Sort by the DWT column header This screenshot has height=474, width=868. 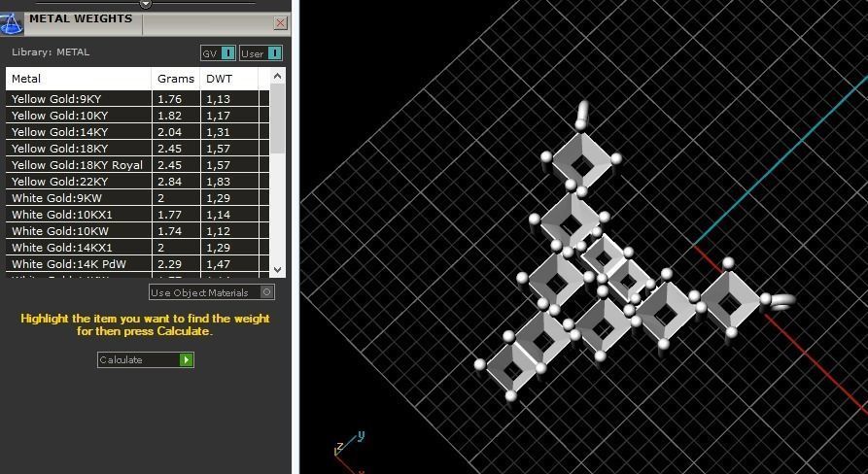tap(229, 79)
